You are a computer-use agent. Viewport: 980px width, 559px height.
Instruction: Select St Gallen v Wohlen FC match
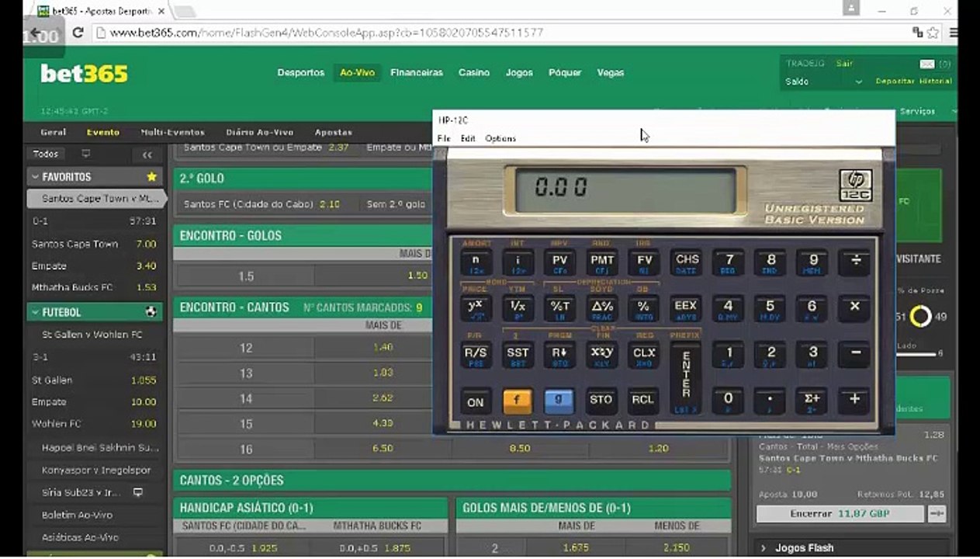coord(92,335)
